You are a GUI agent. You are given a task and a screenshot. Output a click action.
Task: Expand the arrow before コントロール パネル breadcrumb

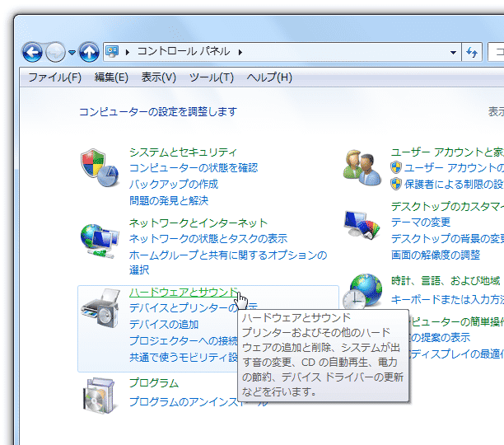[x=128, y=52]
